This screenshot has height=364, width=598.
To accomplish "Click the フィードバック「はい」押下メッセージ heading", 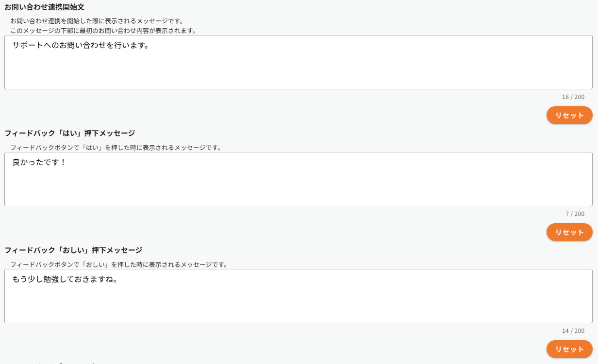I will [x=70, y=133].
